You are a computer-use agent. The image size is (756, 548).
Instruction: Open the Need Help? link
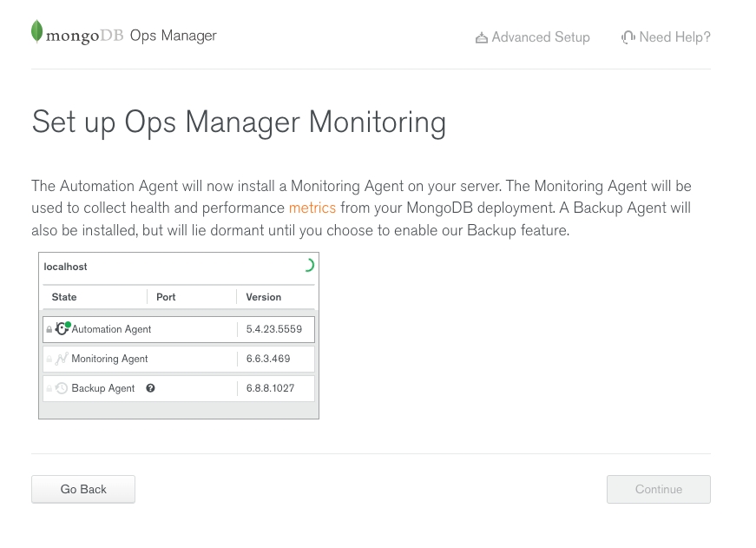coord(674,37)
